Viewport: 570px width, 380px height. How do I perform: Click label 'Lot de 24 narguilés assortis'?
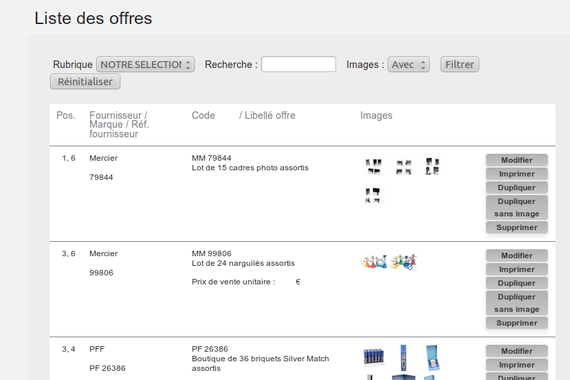[243, 263]
